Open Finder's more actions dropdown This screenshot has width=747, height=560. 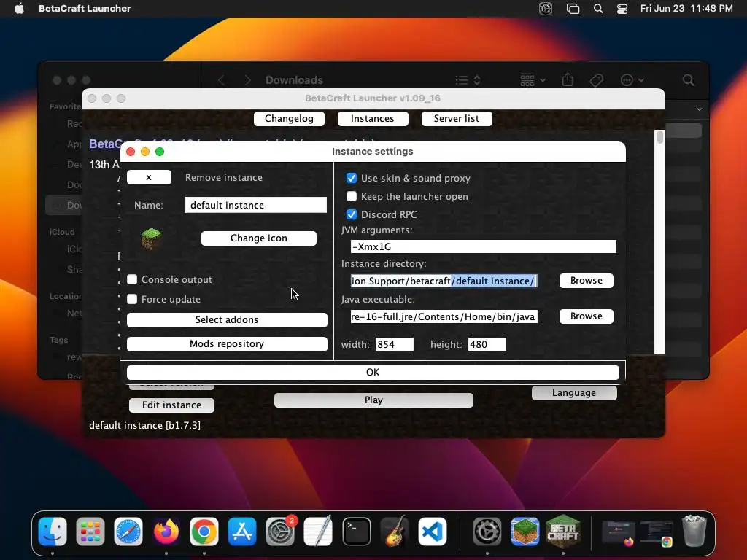point(632,80)
